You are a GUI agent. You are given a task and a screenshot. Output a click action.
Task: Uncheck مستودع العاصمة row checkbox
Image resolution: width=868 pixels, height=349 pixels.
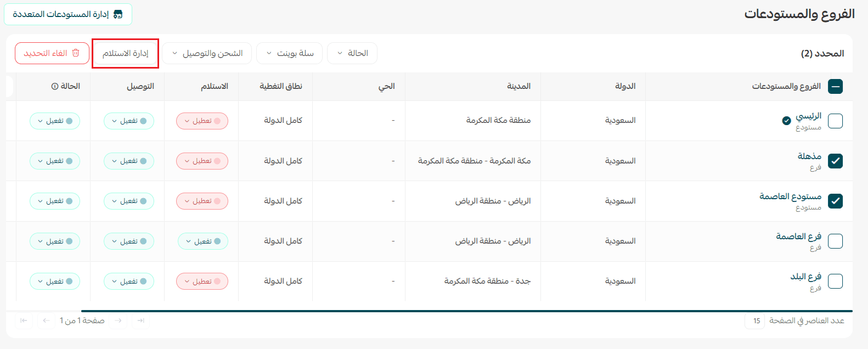(835, 201)
